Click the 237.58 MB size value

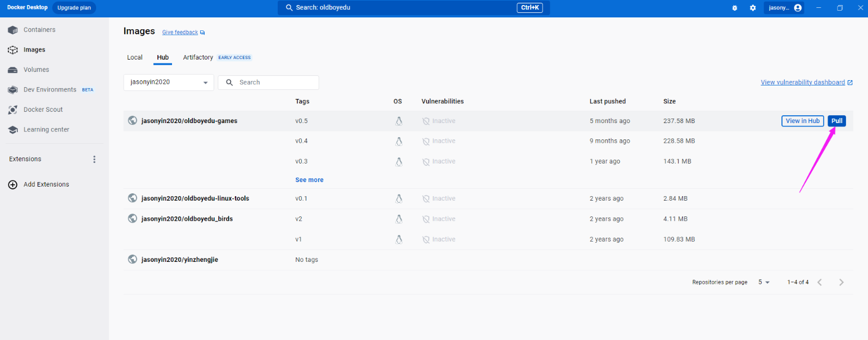coord(679,121)
